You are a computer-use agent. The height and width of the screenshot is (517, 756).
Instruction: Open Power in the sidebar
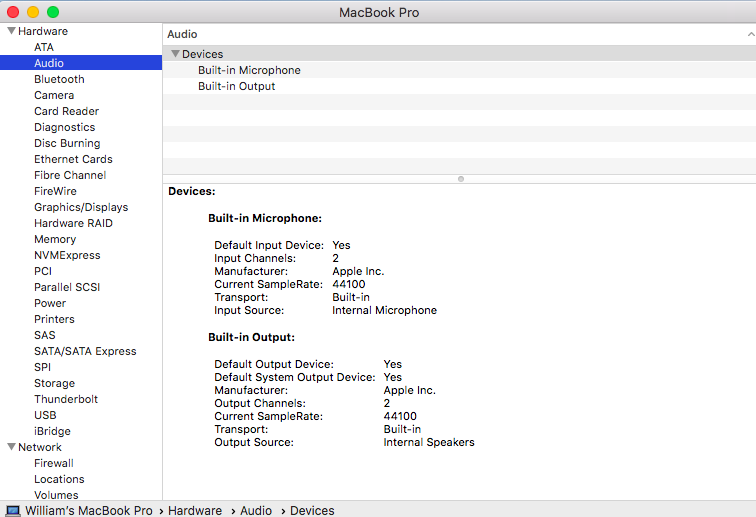click(x=50, y=303)
